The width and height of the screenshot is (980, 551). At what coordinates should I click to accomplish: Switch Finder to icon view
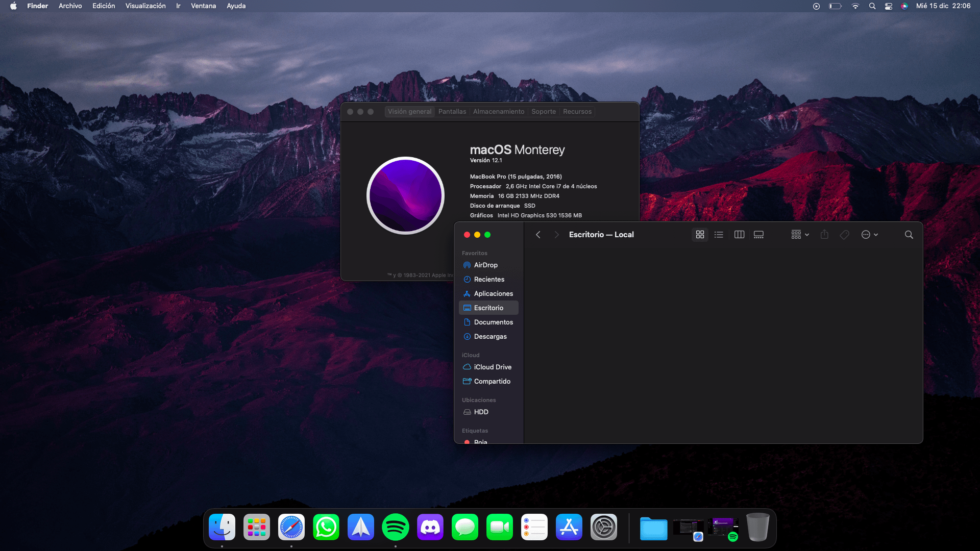(x=700, y=235)
